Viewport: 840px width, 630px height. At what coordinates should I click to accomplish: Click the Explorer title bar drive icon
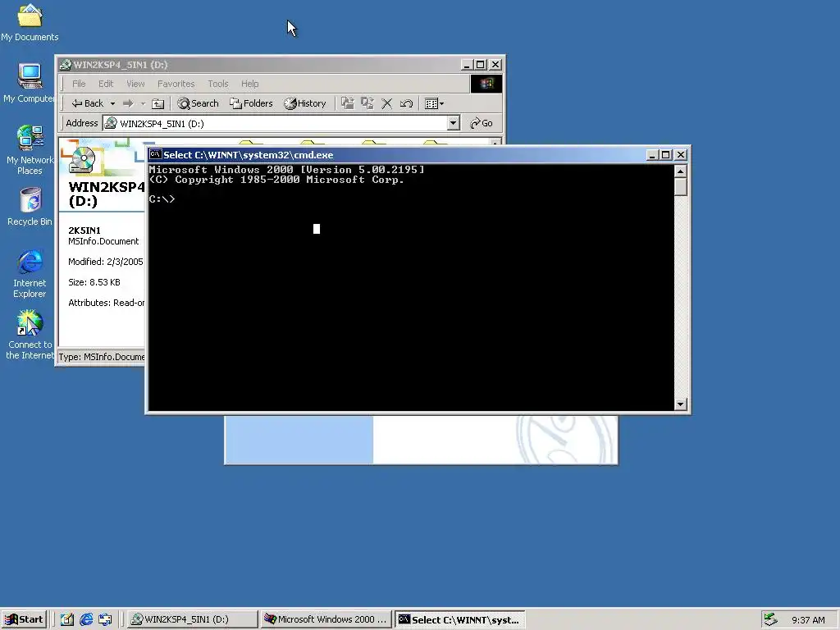tap(66, 65)
